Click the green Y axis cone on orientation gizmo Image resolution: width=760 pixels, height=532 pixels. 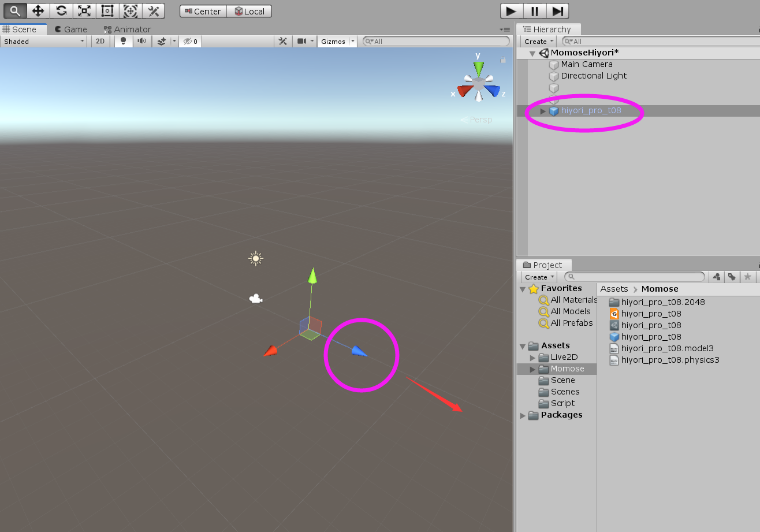coord(478,69)
